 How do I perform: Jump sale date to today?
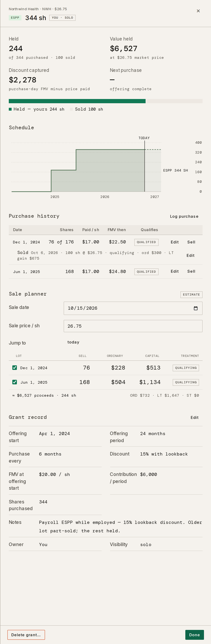click(x=73, y=342)
